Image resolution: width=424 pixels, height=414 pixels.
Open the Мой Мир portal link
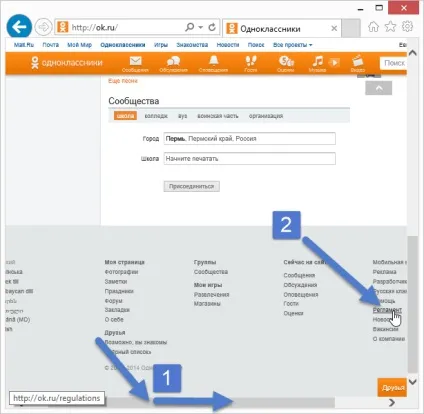(79, 45)
